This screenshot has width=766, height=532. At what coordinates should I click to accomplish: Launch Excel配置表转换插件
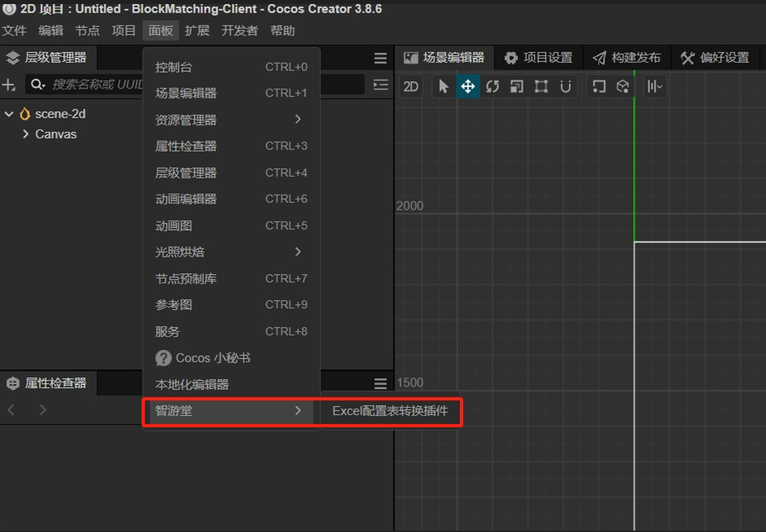[390, 411]
